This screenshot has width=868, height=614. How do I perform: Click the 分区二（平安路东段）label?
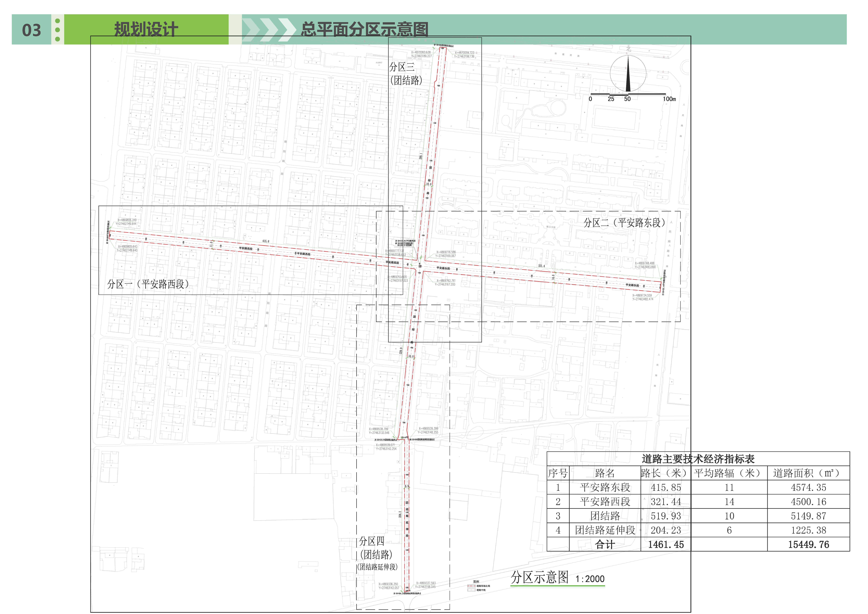coord(624,223)
